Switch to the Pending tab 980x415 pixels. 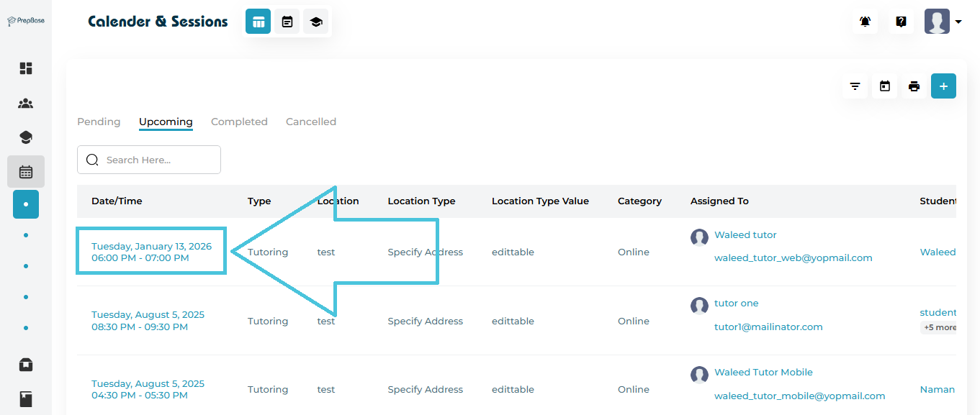99,122
